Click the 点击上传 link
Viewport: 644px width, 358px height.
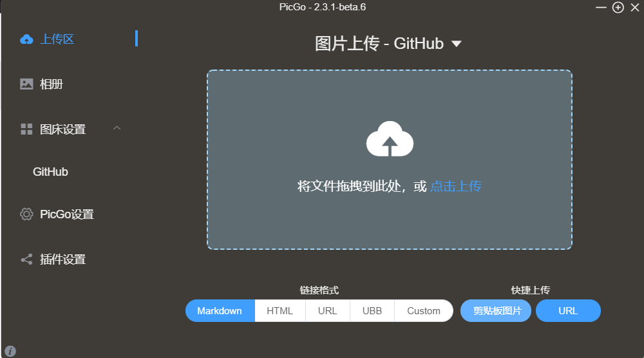tap(456, 186)
